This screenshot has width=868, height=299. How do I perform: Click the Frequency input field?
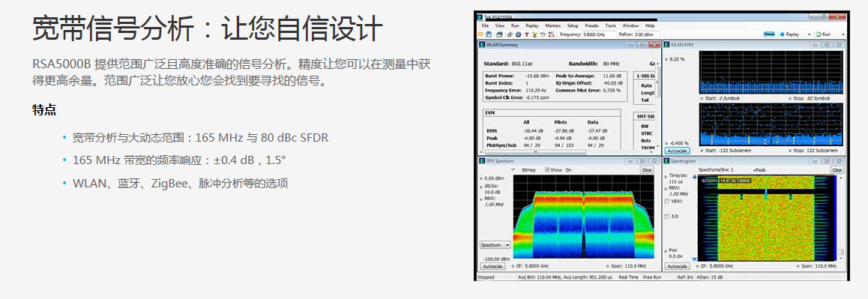tap(600, 34)
